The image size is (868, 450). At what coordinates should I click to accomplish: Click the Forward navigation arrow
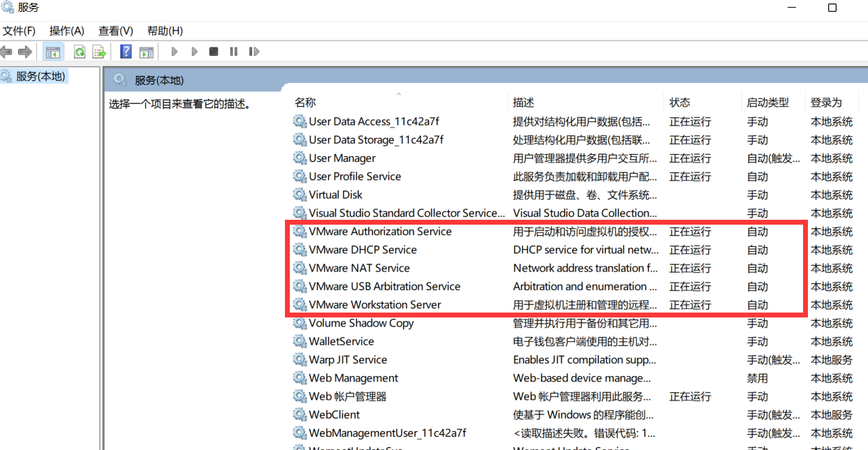click(x=25, y=51)
